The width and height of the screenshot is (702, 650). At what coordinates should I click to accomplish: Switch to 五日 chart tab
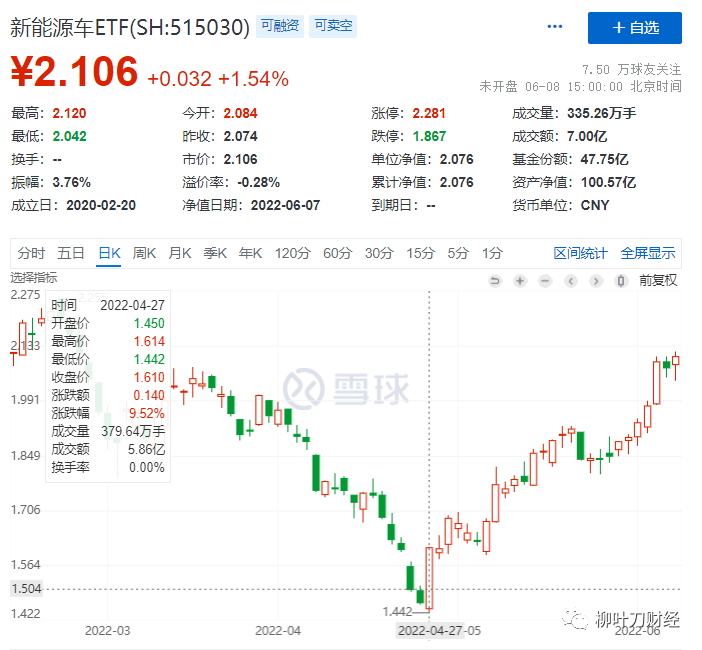tap(70, 253)
